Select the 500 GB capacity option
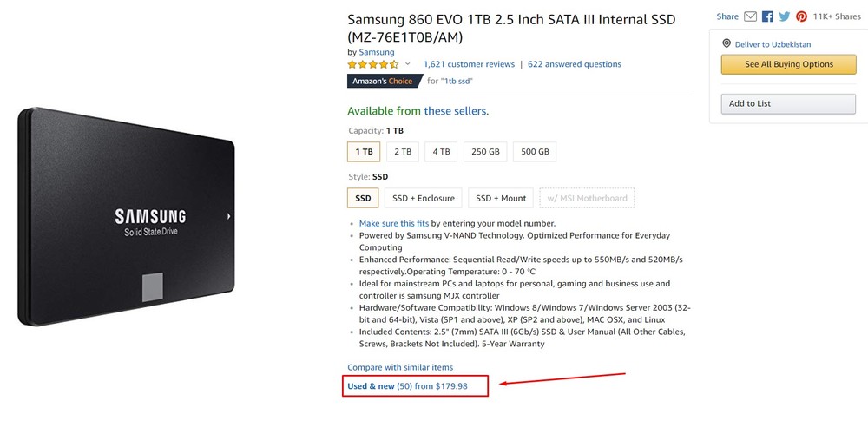Screen dimensions: 868x421 (x=534, y=151)
